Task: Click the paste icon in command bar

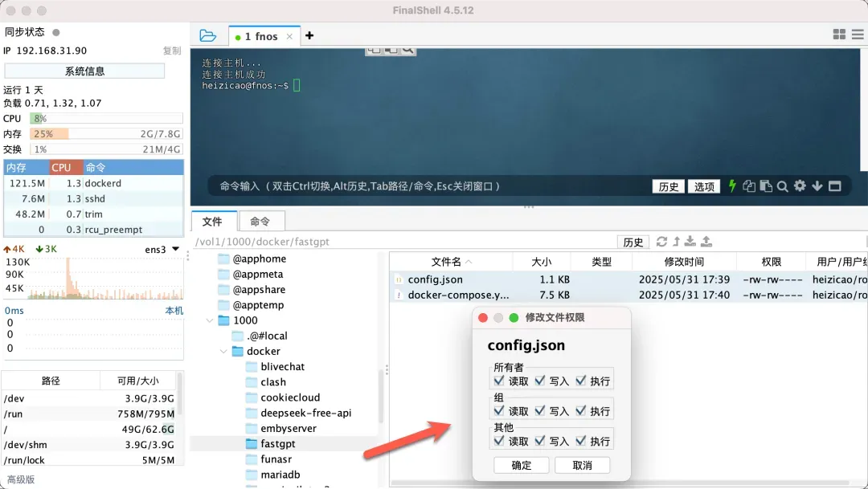Action: click(x=766, y=185)
